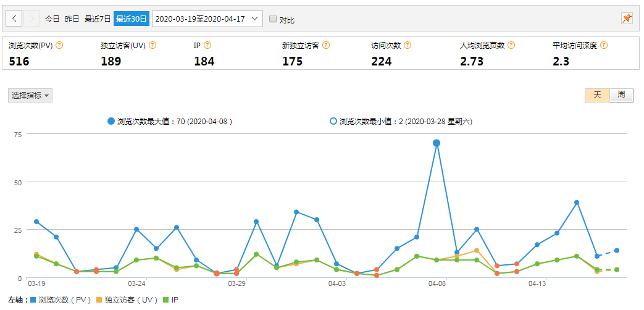Open the date range dropdown

207,19
